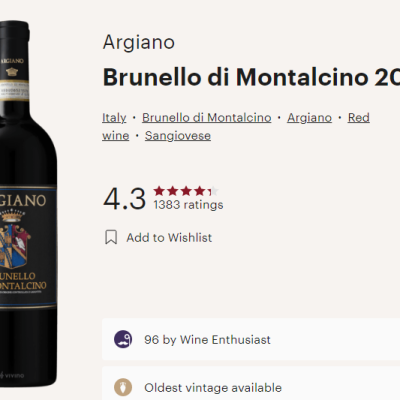The width and height of the screenshot is (400, 400).
Task: Click the red star rating icons
Action: (x=186, y=191)
